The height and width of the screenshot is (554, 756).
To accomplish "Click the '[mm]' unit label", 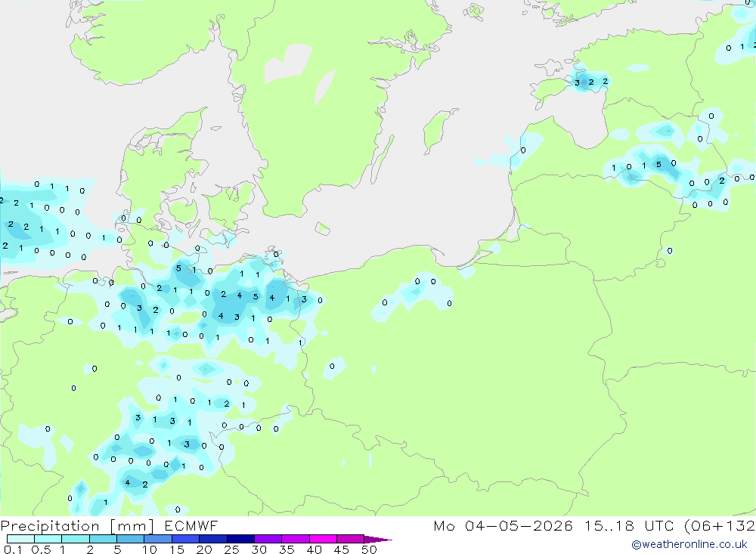I will point(132,526).
